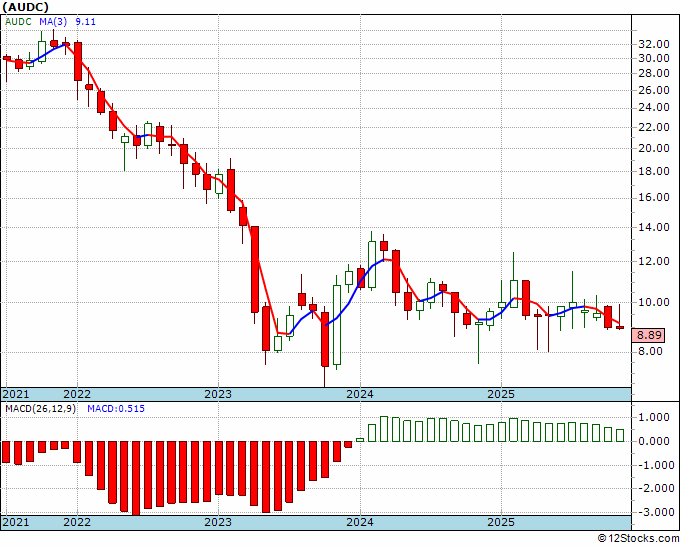Select the 28.00 price axis label
680x546 pixels.
point(654,74)
